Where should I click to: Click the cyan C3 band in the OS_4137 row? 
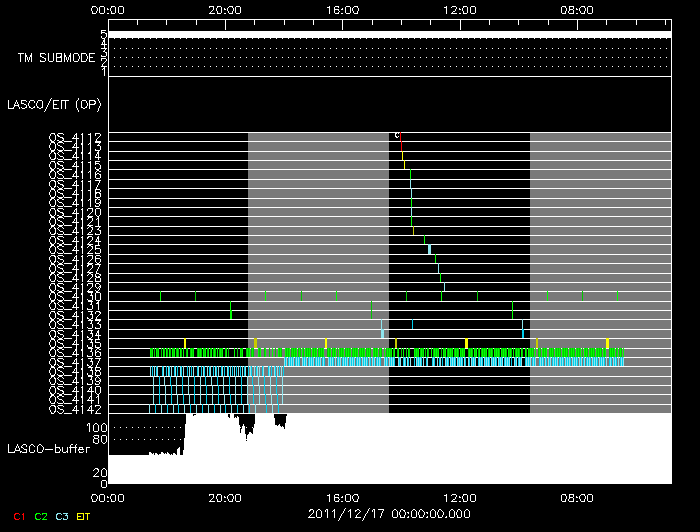point(454,362)
